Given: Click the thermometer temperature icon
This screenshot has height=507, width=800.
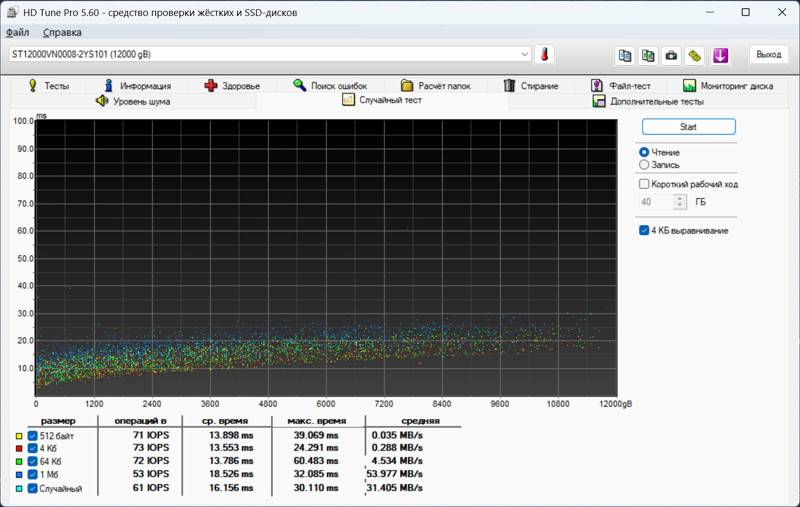Looking at the screenshot, I should pos(544,54).
